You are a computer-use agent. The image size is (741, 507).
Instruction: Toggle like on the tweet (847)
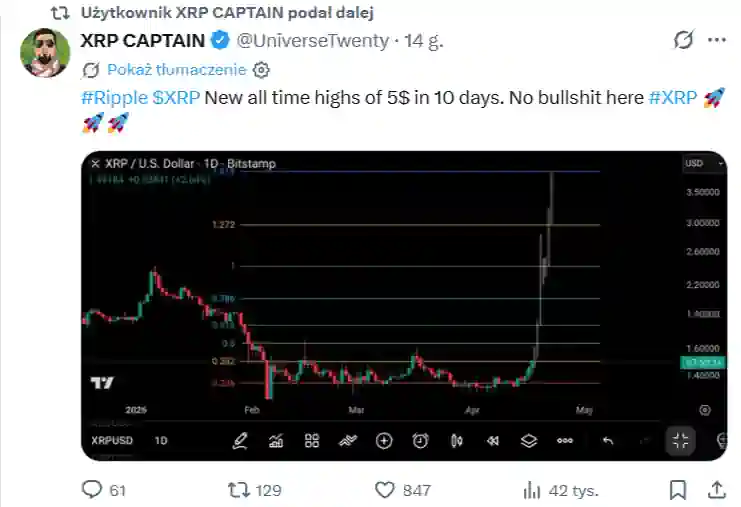387,490
